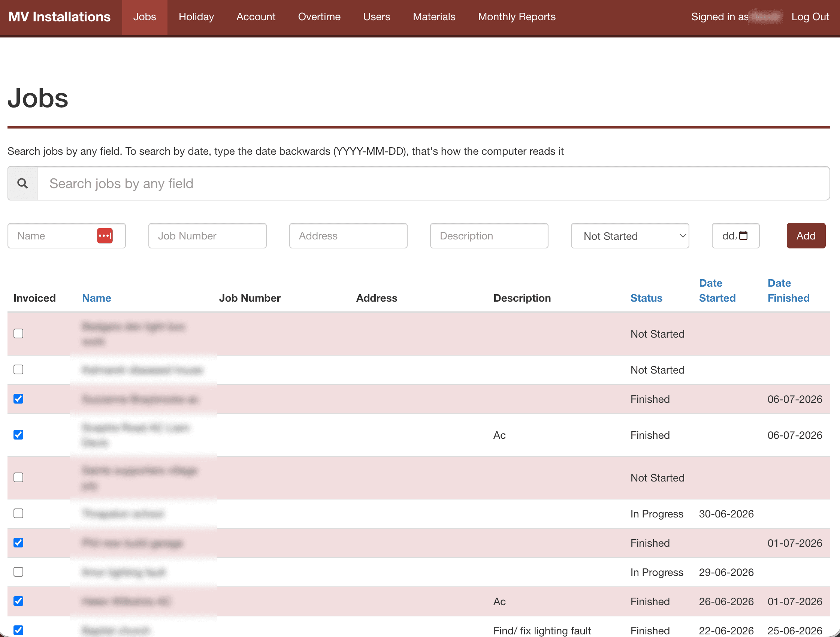Open the Not Started status dropdown
Viewport: 840px width, 637px height.
pyautogui.click(x=629, y=236)
